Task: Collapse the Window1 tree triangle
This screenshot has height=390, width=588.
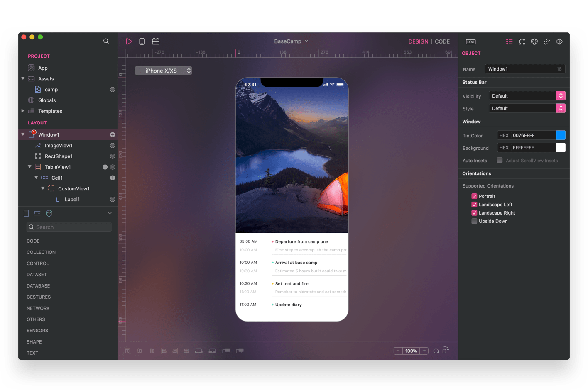Action: point(23,134)
